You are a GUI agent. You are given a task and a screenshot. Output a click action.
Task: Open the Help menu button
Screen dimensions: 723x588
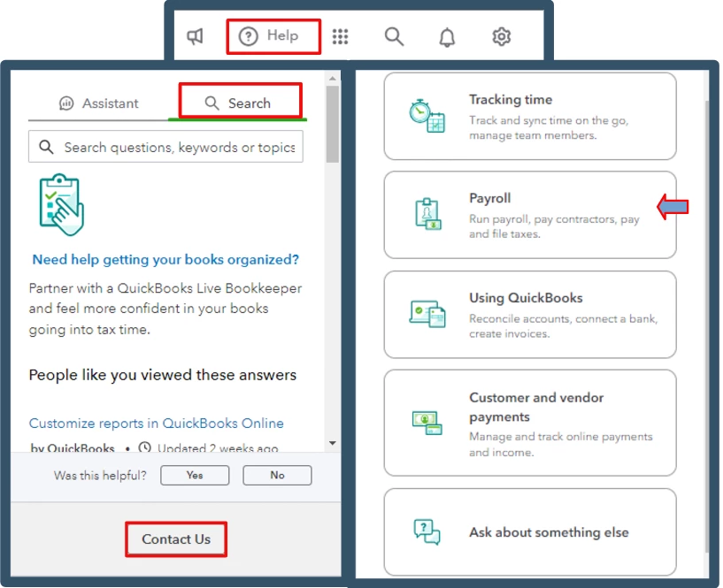(x=269, y=36)
